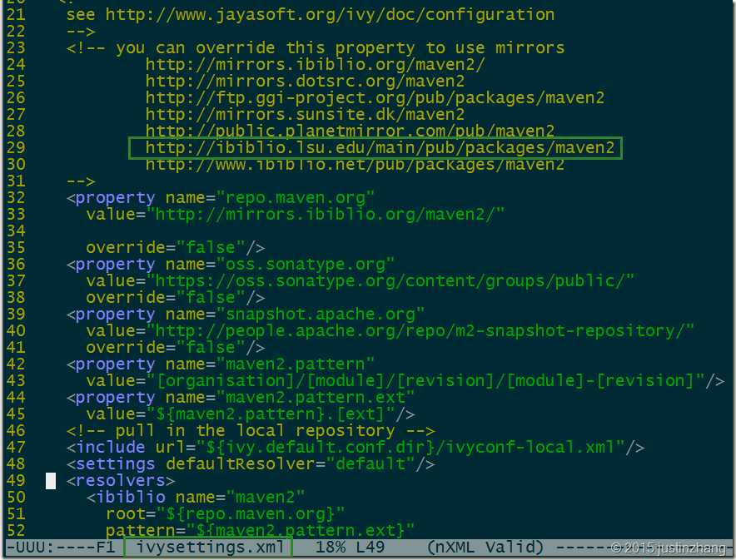Click the ftp.ggi-project.org URL on line 26
Screen dimensions: 736x560
(375, 97)
